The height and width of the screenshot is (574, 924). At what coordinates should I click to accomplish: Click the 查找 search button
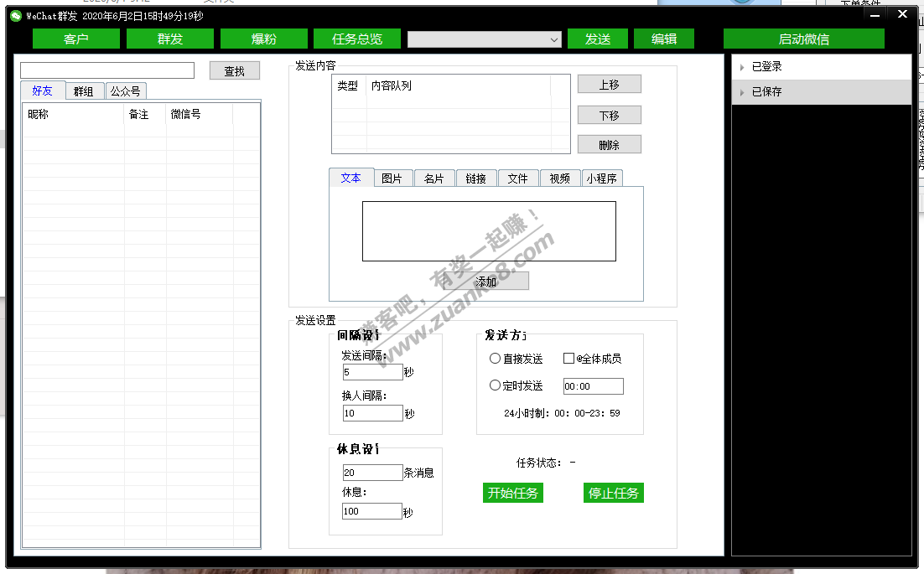coord(235,71)
